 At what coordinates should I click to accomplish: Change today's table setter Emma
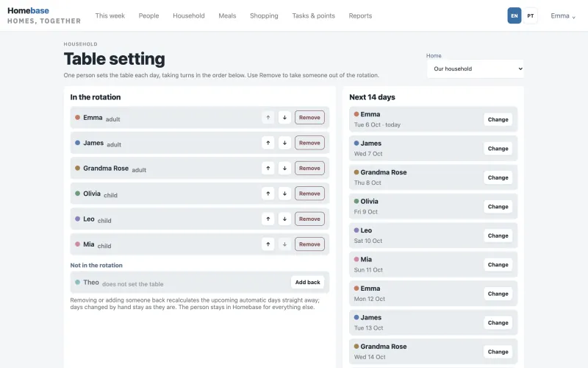(x=498, y=119)
